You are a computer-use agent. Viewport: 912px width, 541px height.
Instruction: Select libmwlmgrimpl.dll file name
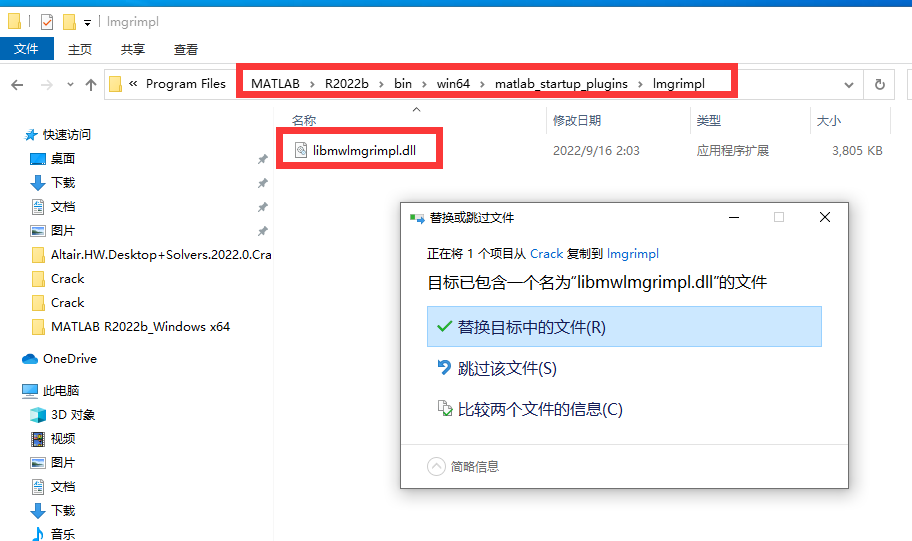364,151
